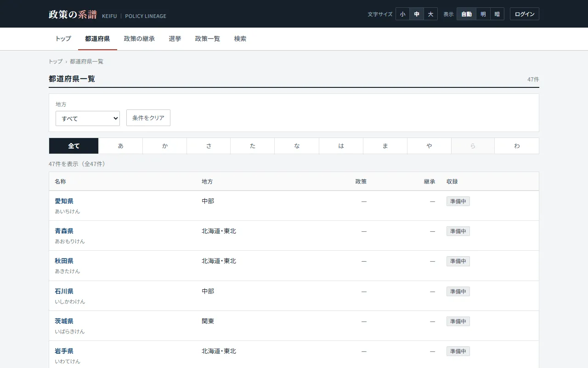Image resolution: width=588 pixels, height=368 pixels.
Task: Filter prefectures by あ
Action: [121, 146]
